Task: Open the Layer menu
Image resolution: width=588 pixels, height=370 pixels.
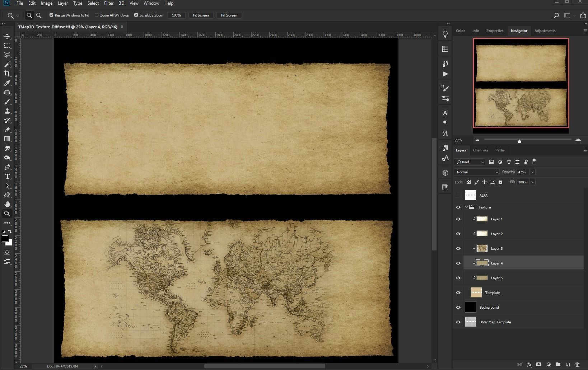Action: (63, 3)
